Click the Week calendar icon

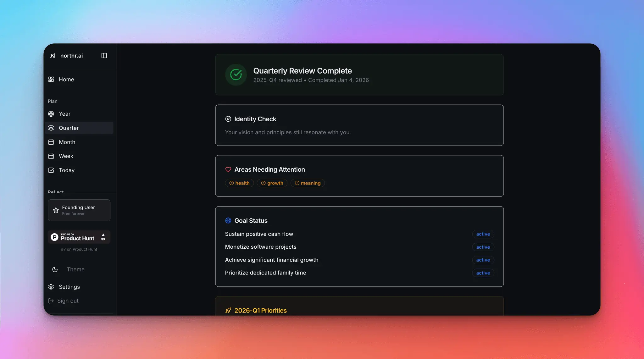(51, 156)
